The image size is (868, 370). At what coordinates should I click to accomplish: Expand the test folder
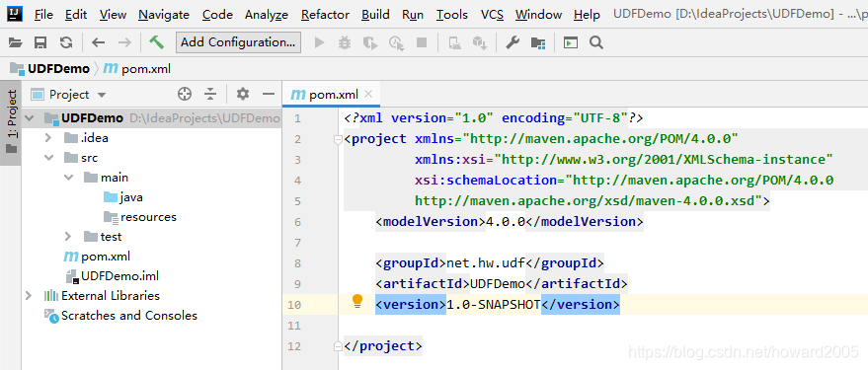pos(68,237)
